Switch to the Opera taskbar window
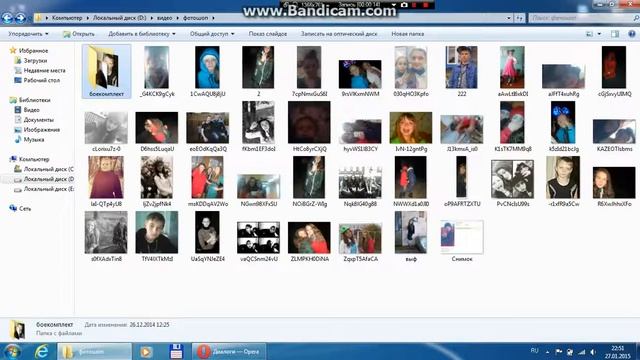The height and width of the screenshot is (360, 640). [x=229, y=351]
